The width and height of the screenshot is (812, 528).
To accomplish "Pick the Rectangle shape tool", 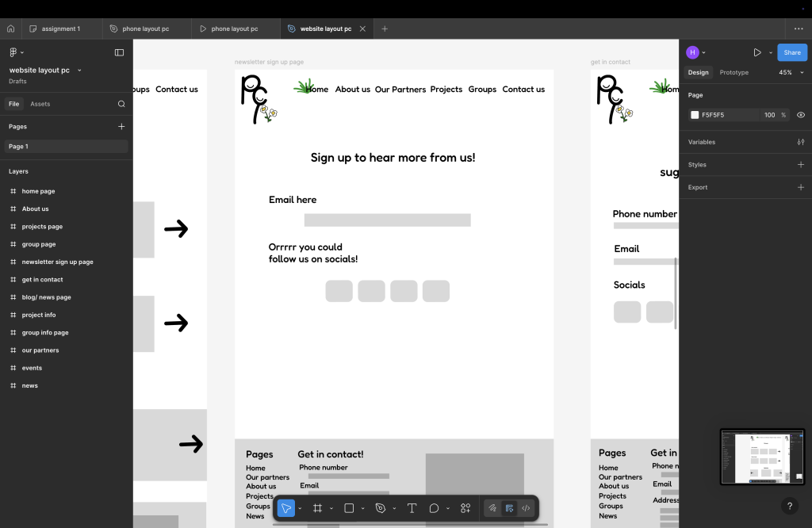I will [349, 508].
